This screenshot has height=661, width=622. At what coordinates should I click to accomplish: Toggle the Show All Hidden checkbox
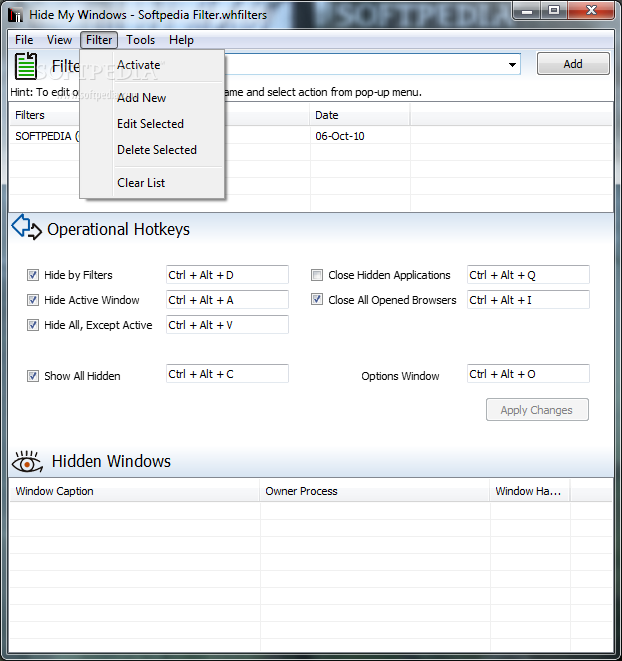click(33, 376)
